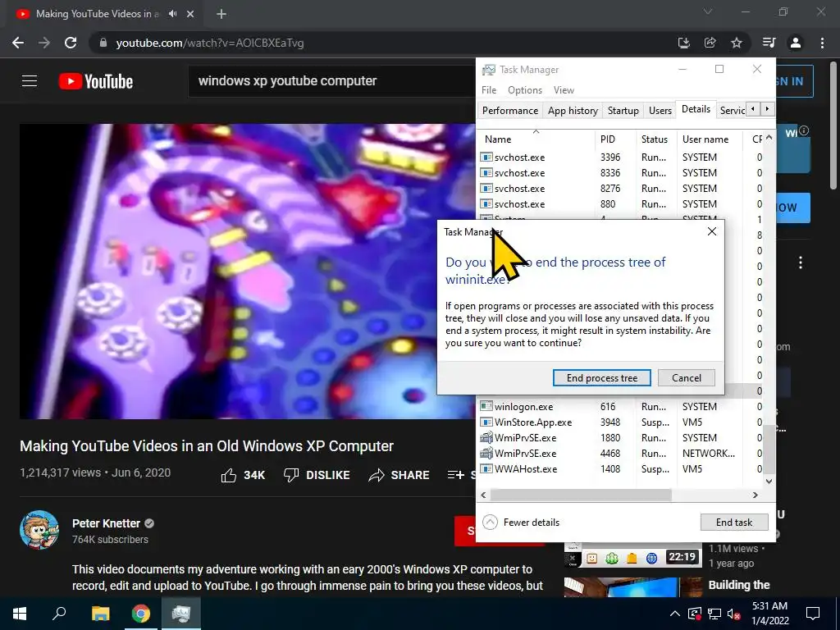Click horizontal scrollbar right arrow

click(756, 495)
